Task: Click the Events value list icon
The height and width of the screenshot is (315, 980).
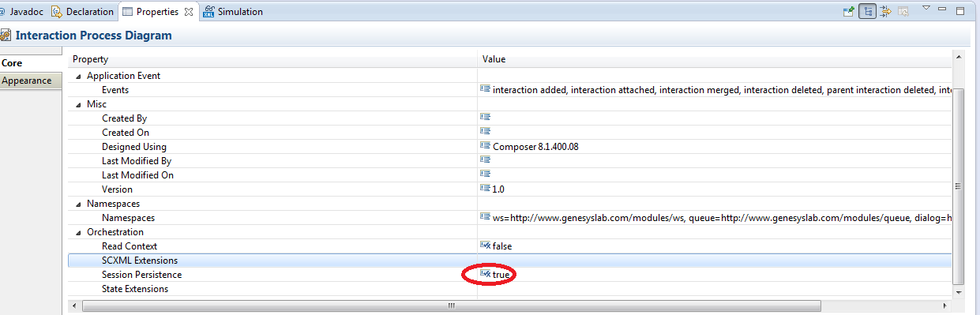Action: tap(486, 89)
